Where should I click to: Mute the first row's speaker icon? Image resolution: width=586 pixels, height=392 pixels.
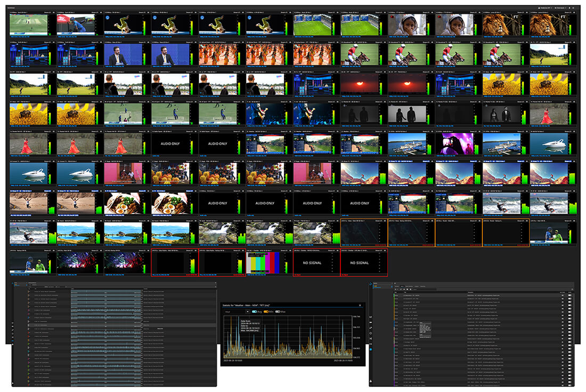tap(563, 295)
